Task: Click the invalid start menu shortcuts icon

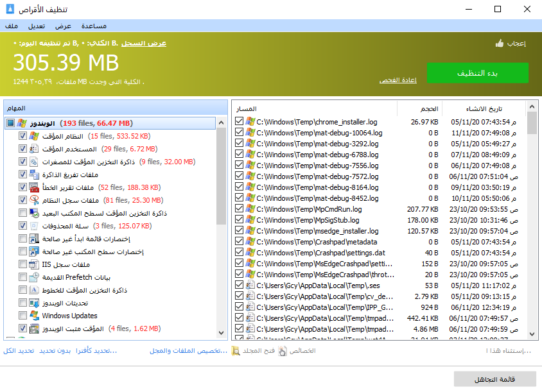Action: click(x=34, y=239)
